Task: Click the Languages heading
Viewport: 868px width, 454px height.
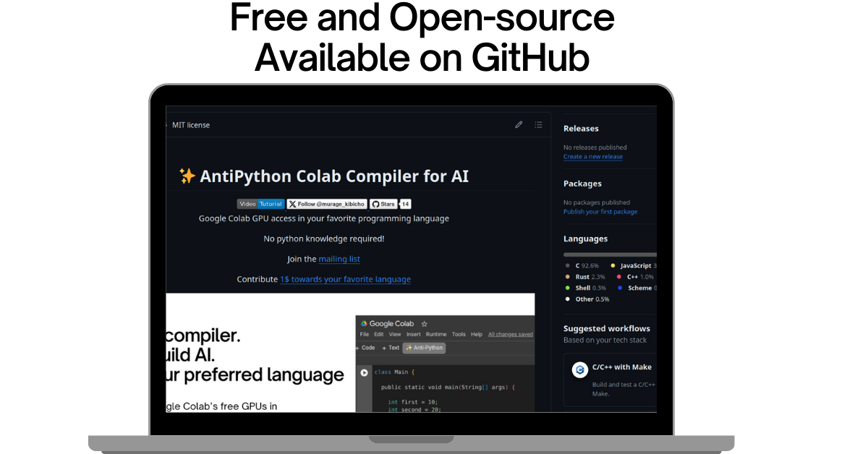Action: point(585,239)
